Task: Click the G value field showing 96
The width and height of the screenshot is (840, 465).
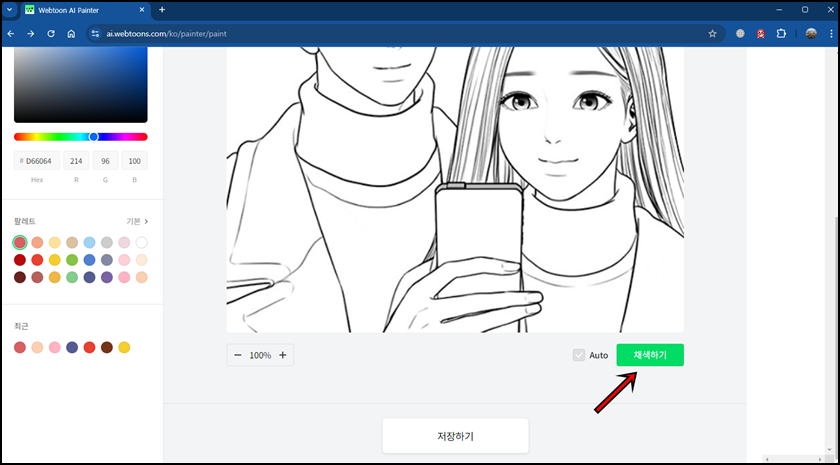Action: 106,161
